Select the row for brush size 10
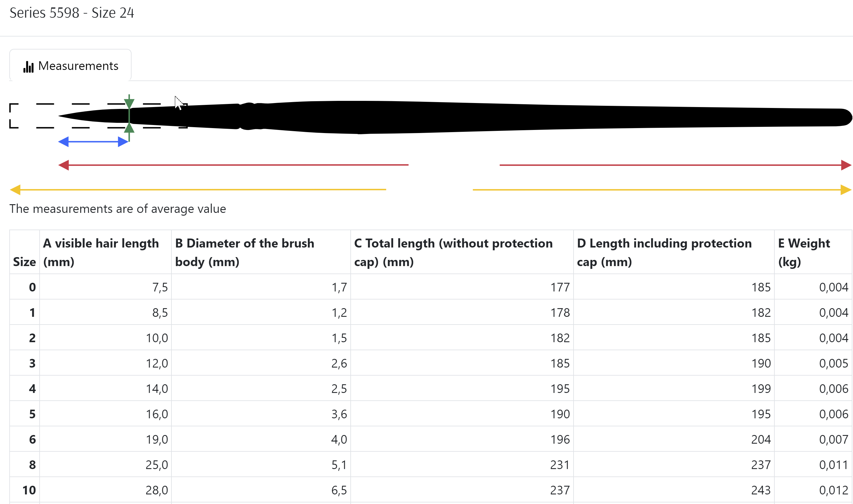 tap(431, 490)
